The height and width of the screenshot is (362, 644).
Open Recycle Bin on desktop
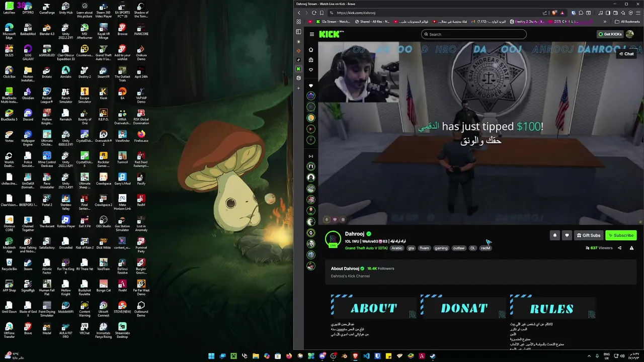pos(9,264)
